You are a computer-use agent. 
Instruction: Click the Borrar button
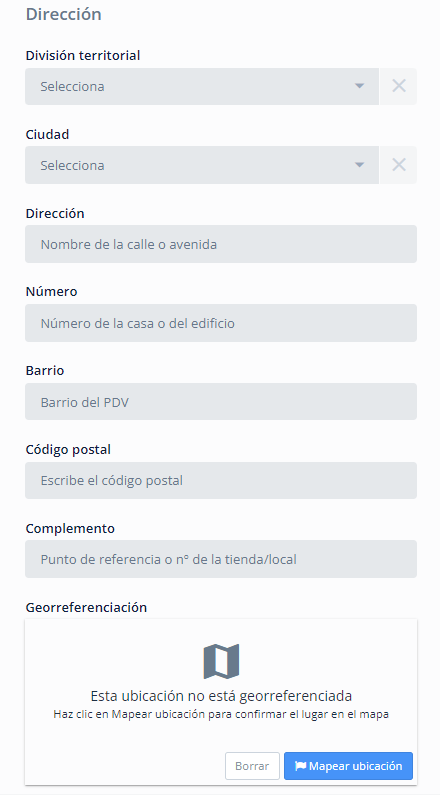(252, 766)
